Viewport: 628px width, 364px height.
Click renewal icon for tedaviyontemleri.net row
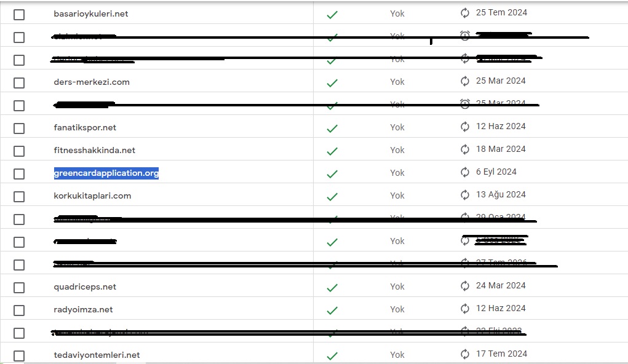tap(464, 354)
